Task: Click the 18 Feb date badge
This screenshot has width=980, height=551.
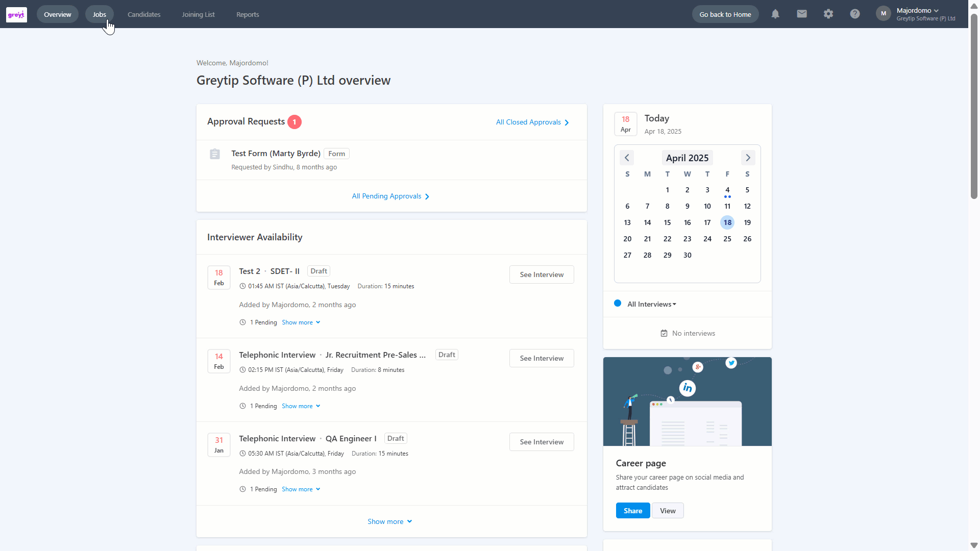Action: pos(219,278)
